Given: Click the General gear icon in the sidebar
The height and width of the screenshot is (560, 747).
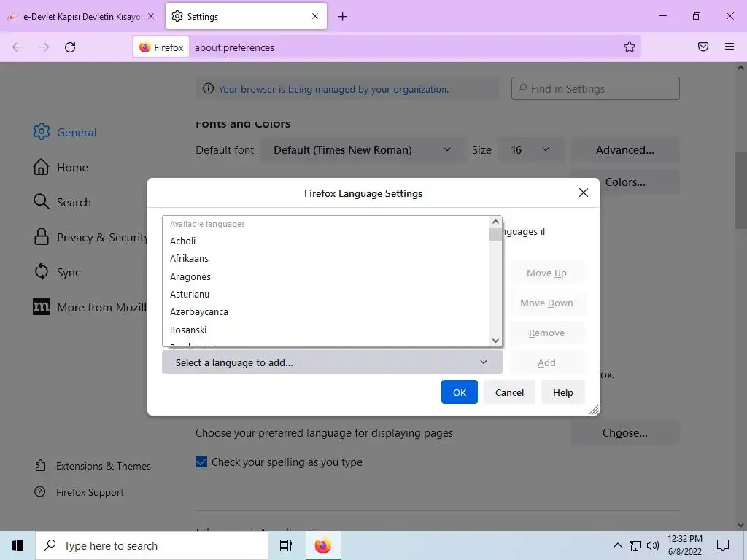Looking at the screenshot, I should click(x=42, y=131).
